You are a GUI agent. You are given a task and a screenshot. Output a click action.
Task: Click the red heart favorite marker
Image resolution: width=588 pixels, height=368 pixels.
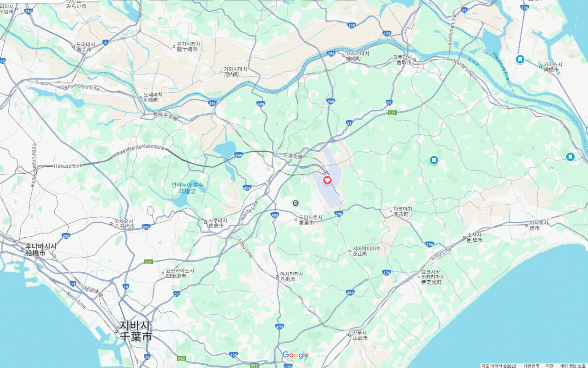click(x=327, y=180)
